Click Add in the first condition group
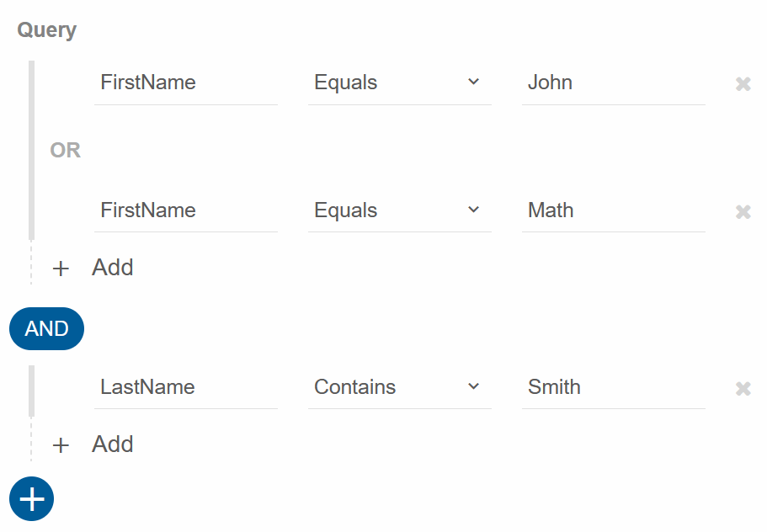 (113, 268)
